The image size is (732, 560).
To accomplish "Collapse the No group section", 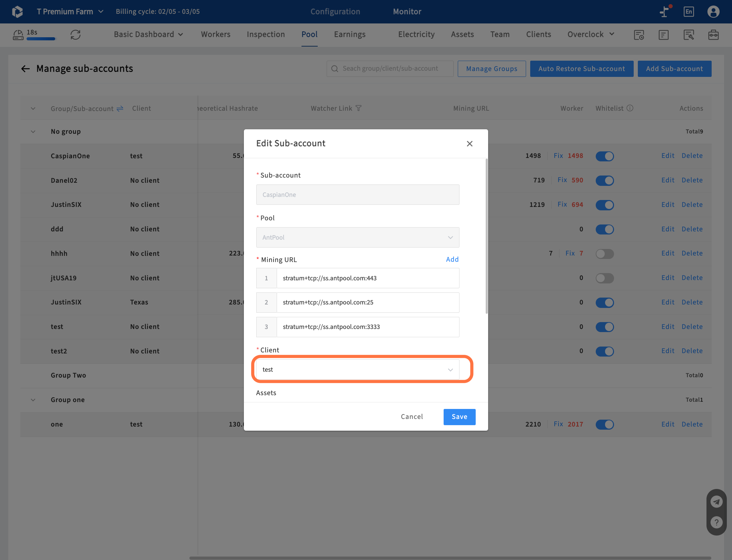I will coord(33,131).
